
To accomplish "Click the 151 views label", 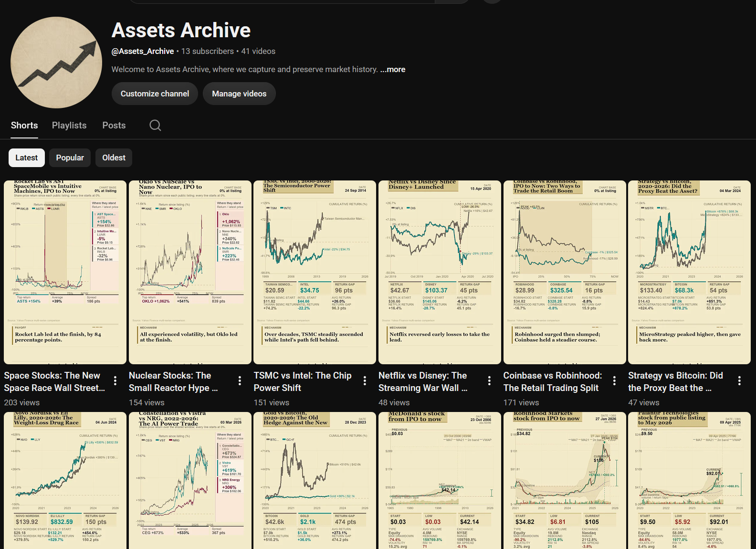I will click(272, 402).
